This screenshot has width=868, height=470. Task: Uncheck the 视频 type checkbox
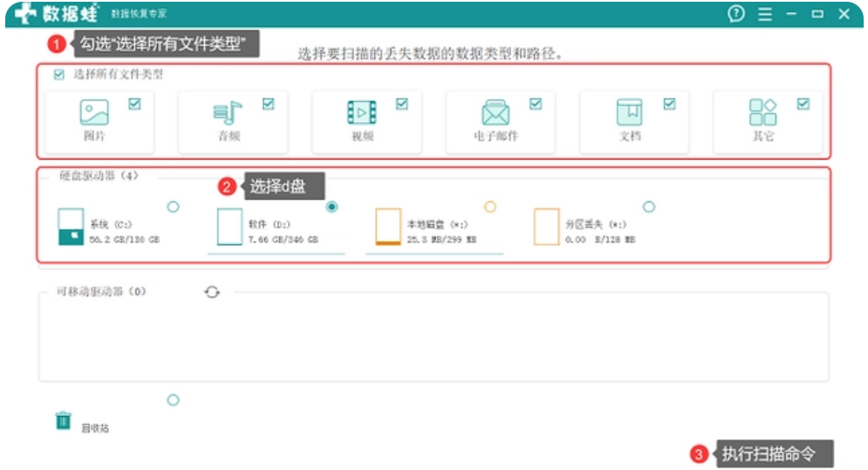point(402,104)
